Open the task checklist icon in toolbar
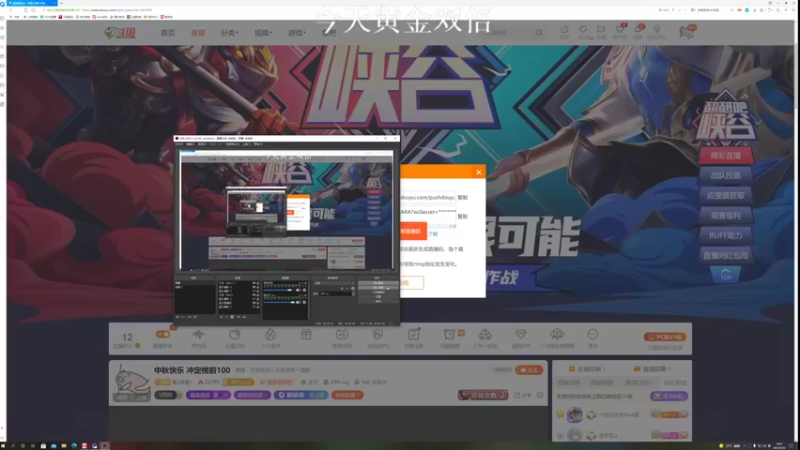Image resolution: width=800 pixels, height=450 pixels. [x=413, y=335]
